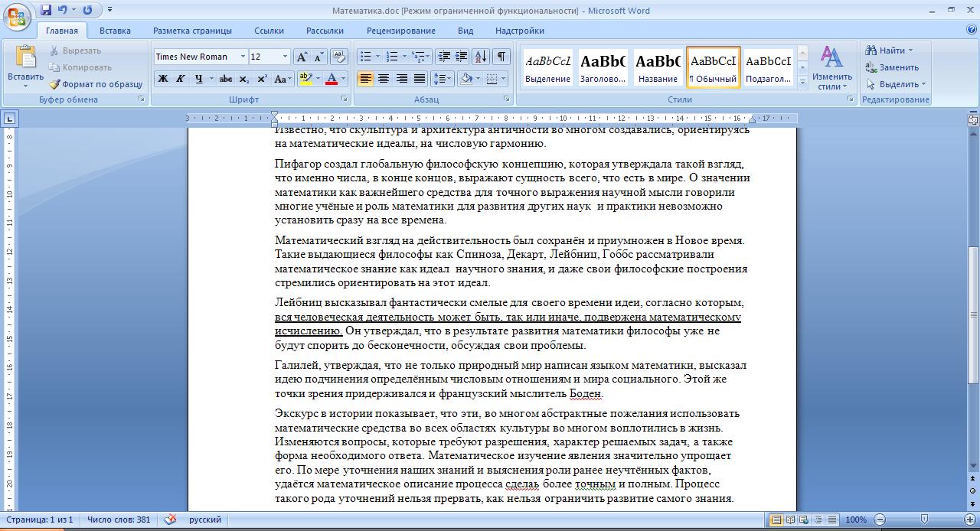This screenshot has width=980, height=531.
Task: Open Надстройки tab
Action: click(x=519, y=31)
